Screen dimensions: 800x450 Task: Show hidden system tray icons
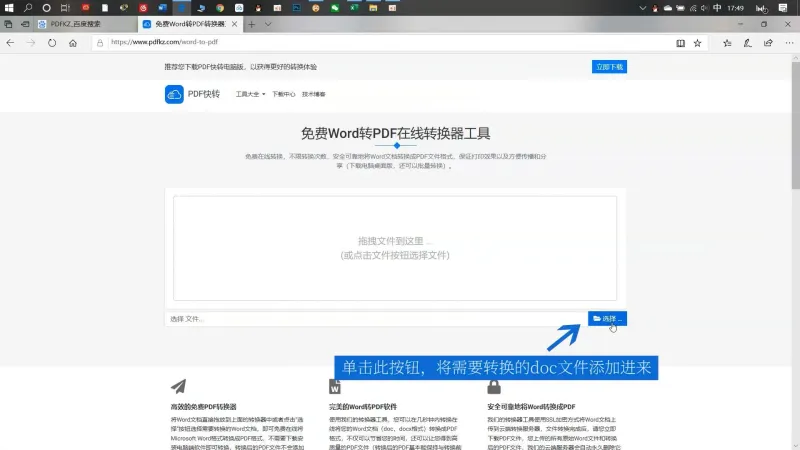(x=642, y=8)
